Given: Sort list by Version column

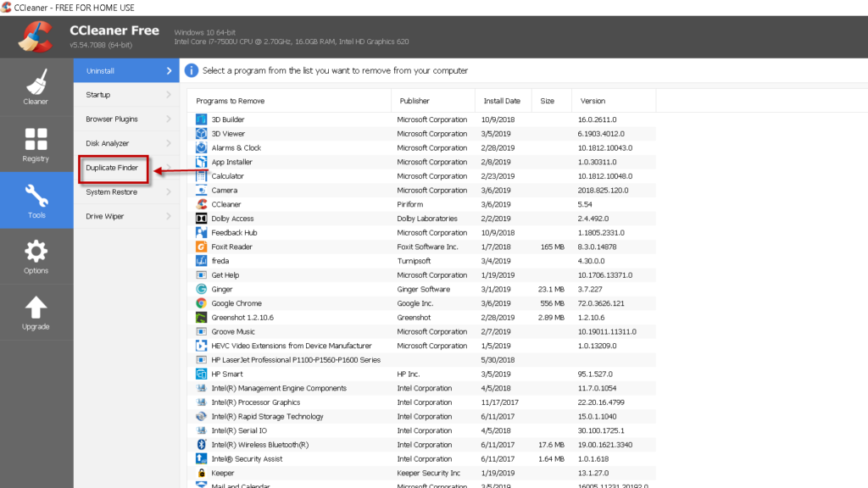Looking at the screenshot, I should (614, 101).
